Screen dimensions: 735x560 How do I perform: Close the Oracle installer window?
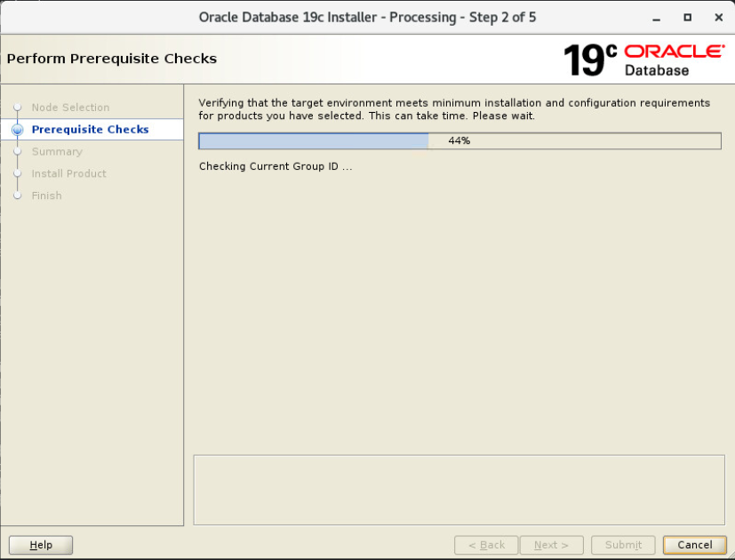point(719,18)
